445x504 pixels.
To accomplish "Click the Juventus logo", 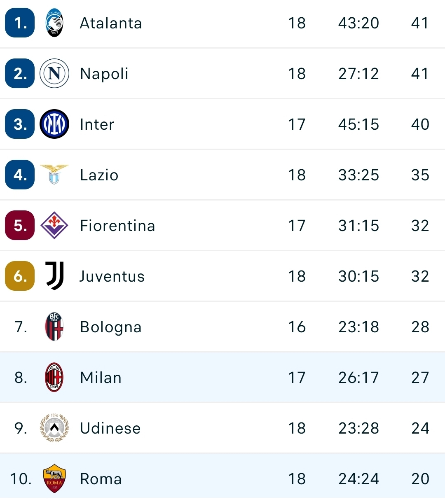I will [54, 276].
